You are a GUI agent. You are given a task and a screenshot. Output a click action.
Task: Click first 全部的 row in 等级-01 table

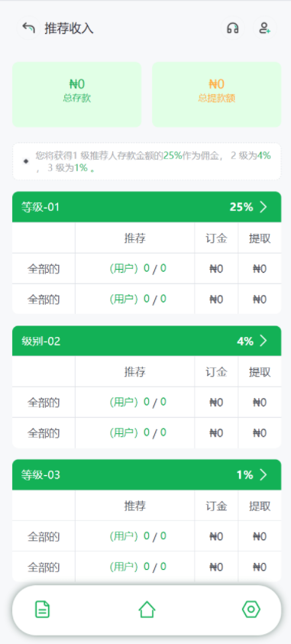[147, 269]
